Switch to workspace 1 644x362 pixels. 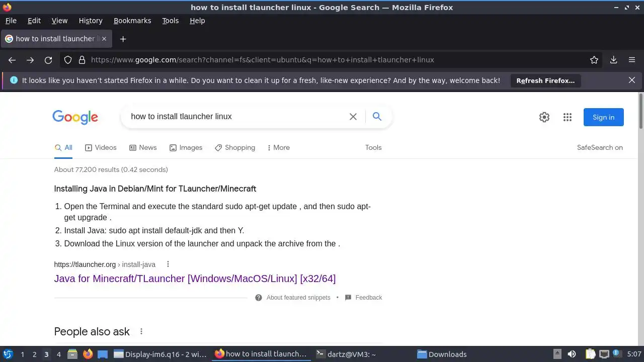(22, 354)
